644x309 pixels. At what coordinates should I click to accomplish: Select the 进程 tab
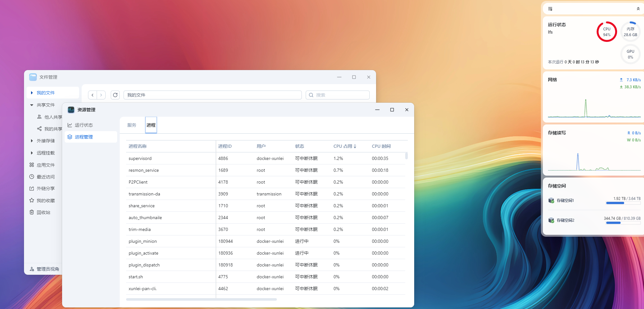point(151,125)
